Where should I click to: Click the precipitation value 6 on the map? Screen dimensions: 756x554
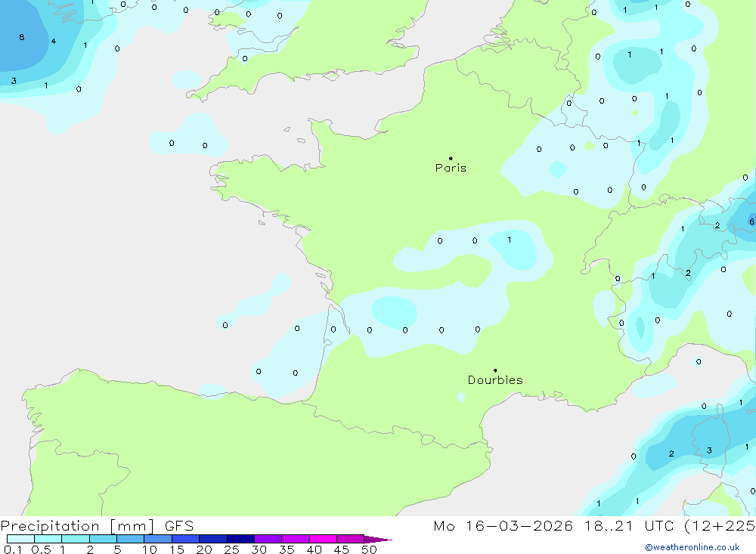tap(751, 221)
